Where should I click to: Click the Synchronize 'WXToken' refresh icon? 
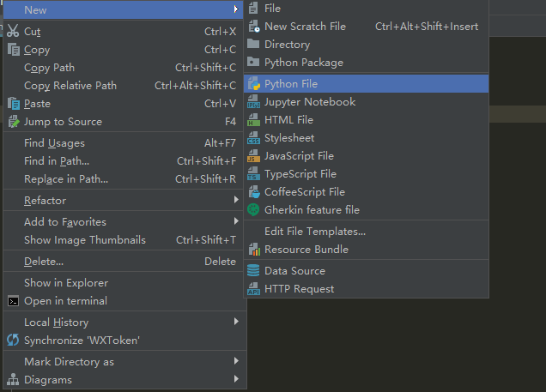[13, 341]
